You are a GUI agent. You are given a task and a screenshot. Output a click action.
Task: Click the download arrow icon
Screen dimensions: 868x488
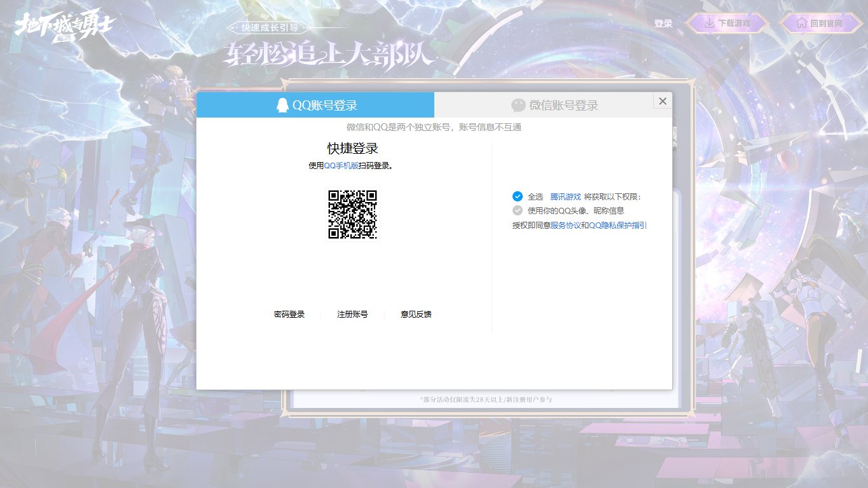710,24
